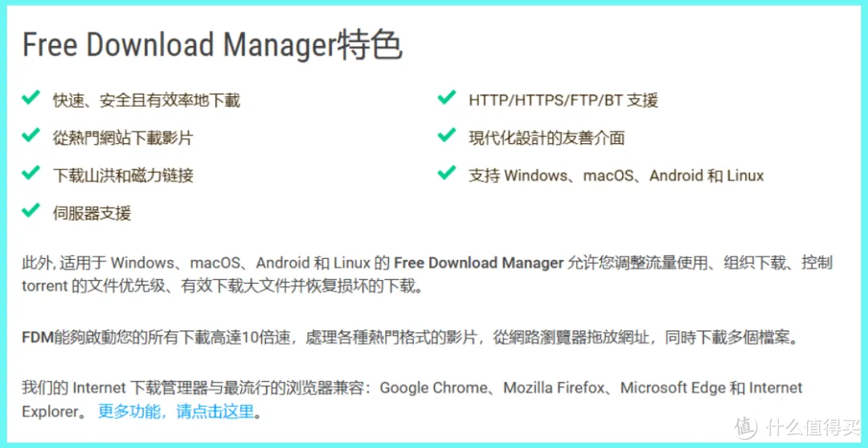The image size is (868, 448).
Task: Select the text 現代化設計的友善介面
Action: (x=547, y=138)
